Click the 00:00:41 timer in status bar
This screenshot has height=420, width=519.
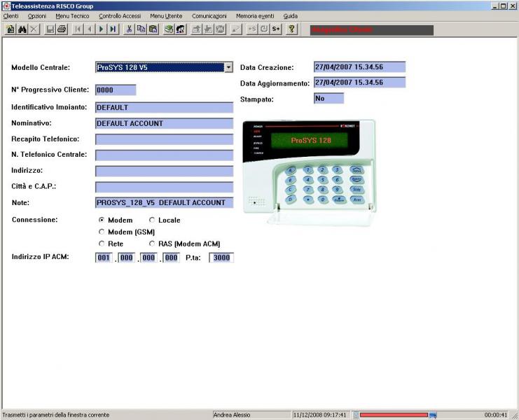(496, 415)
